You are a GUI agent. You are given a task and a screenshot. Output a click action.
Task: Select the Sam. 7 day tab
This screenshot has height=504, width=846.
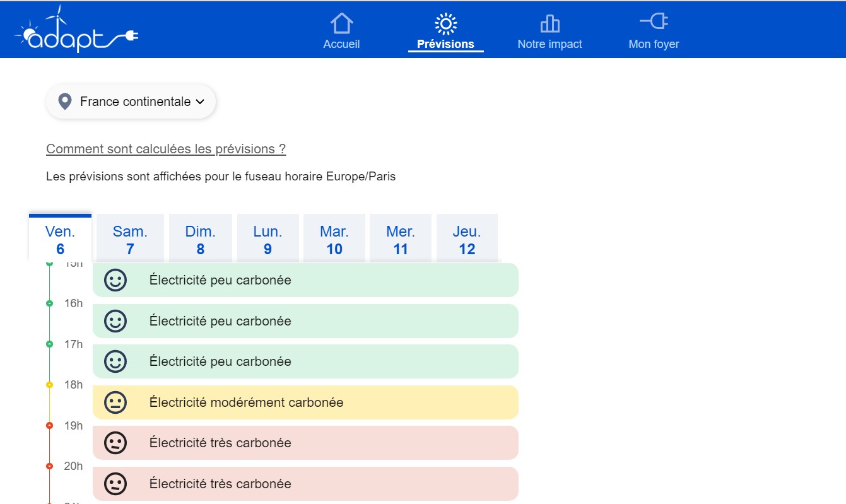130,240
